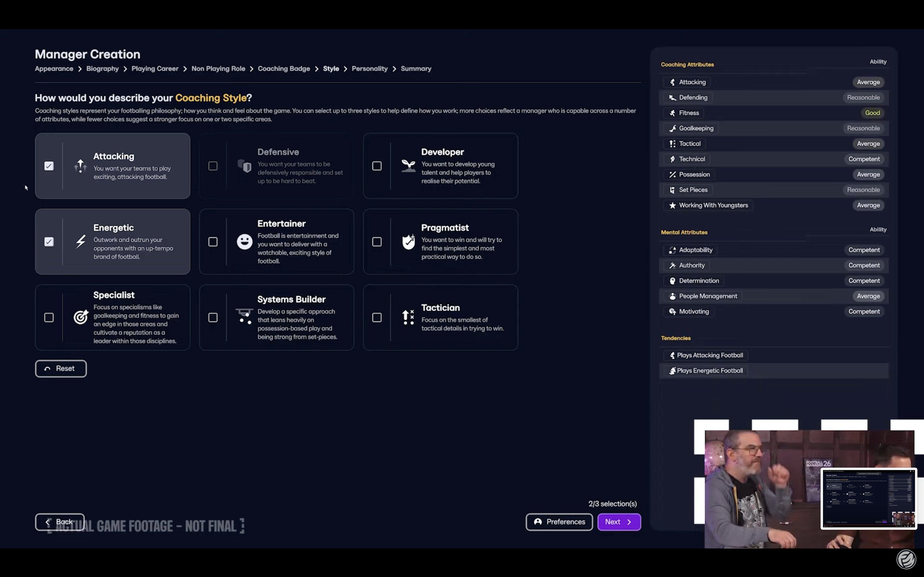This screenshot has height=577, width=924.
Task: Click the Developer sprout icon
Action: tap(408, 166)
